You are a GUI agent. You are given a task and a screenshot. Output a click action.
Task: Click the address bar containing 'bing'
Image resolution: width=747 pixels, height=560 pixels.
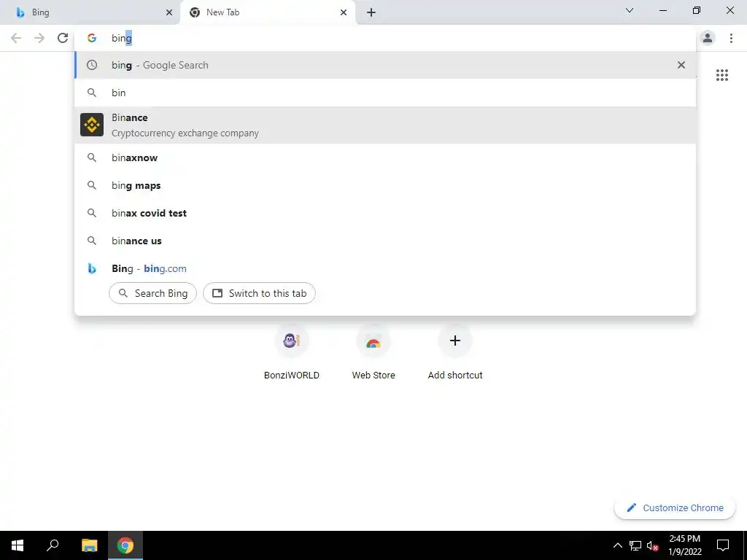coord(385,38)
